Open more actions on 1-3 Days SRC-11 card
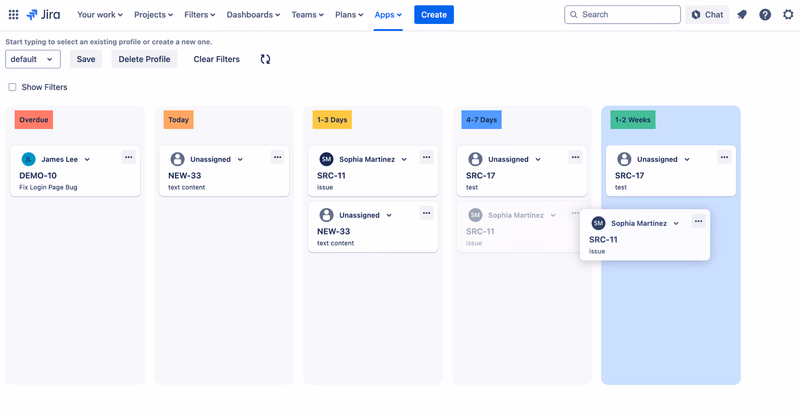The height and width of the screenshot is (414, 800). click(x=427, y=157)
